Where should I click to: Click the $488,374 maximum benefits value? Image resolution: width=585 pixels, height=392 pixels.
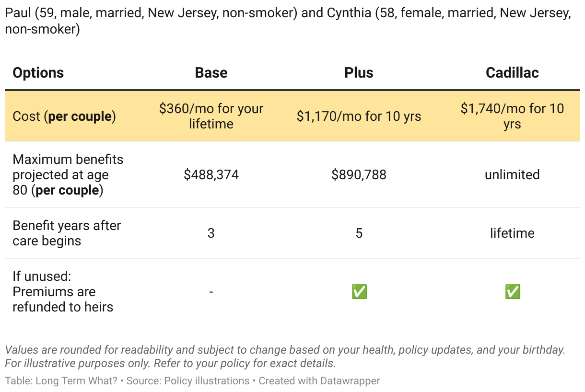click(211, 175)
